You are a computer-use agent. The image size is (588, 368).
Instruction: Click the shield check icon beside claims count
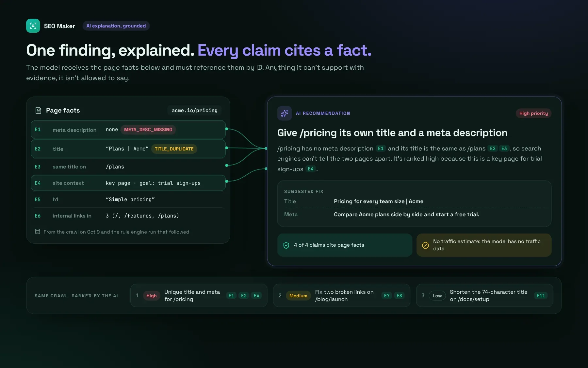coord(286,245)
